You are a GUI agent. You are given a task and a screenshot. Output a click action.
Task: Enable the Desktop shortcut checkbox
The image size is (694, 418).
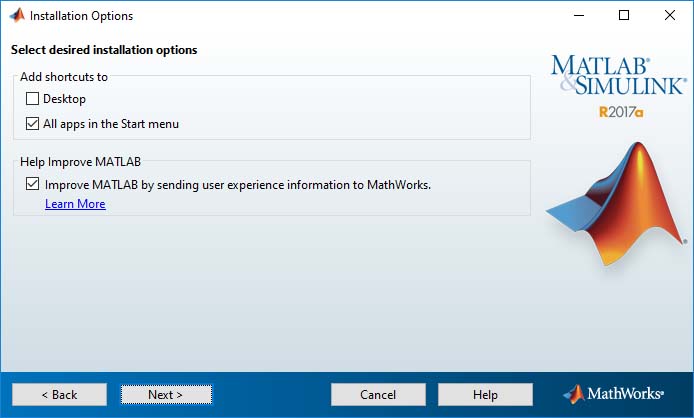(x=32, y=98)
